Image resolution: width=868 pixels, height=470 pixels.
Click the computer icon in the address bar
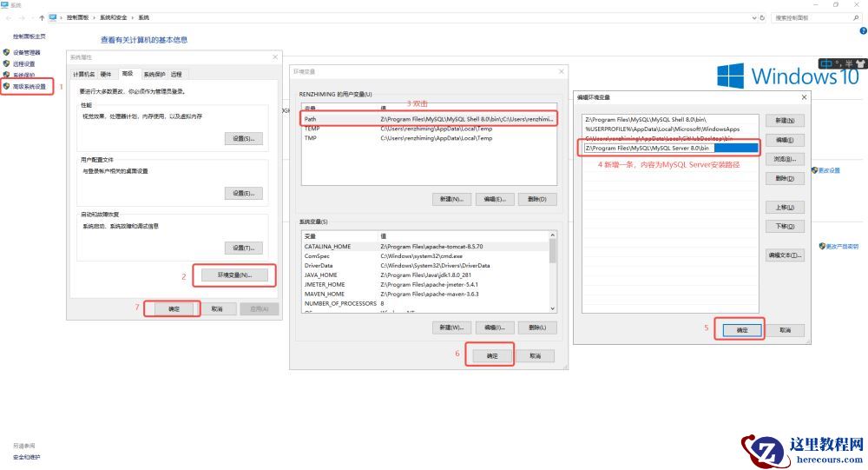pyautogui.click(x=53, y=17)
